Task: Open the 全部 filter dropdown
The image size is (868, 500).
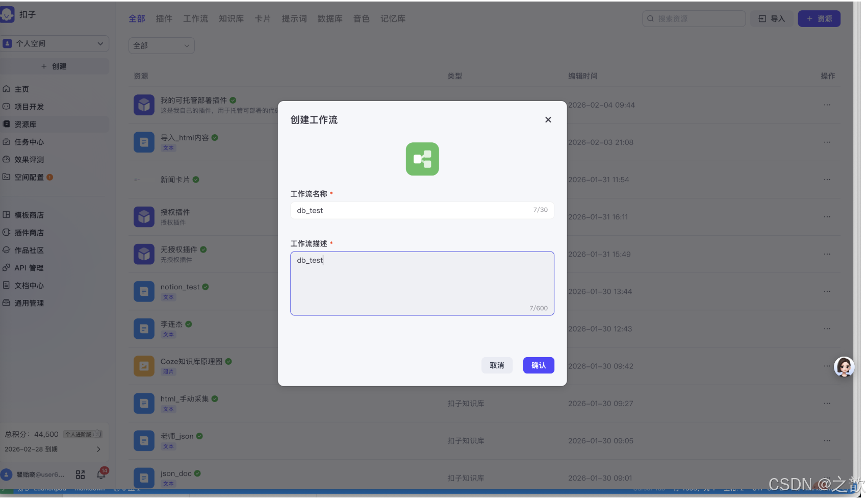Action: click(x=161, y=45)
